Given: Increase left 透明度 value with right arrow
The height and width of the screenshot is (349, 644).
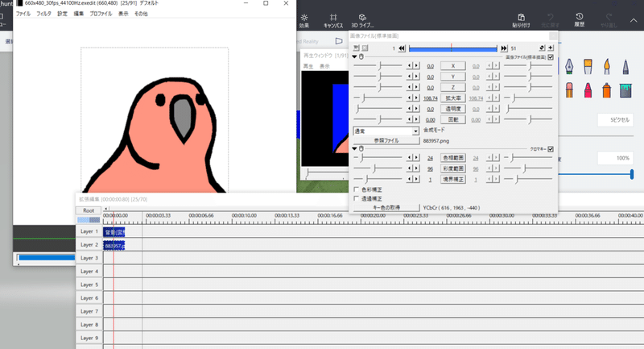Looking at the screenshot, I should click(x=416, y=109).
